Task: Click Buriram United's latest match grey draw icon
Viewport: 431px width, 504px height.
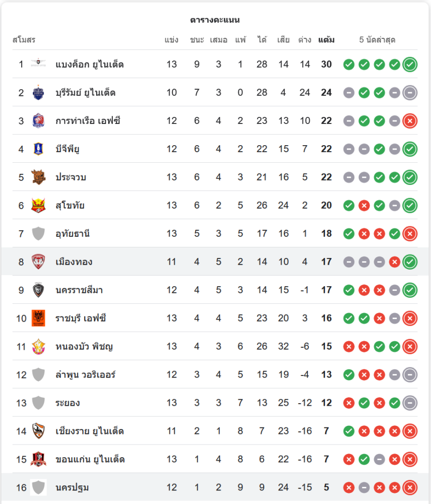Action: [x=410, y=93]
